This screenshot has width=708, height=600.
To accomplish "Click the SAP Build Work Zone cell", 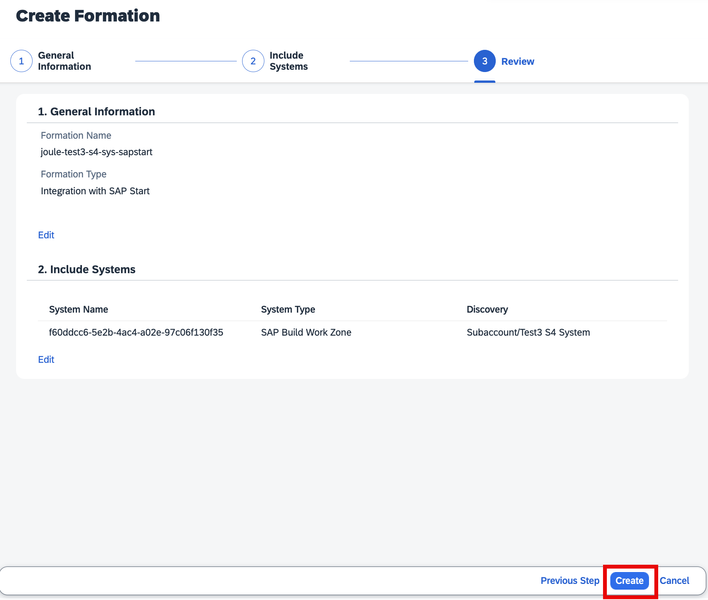I will pos(306,332).
